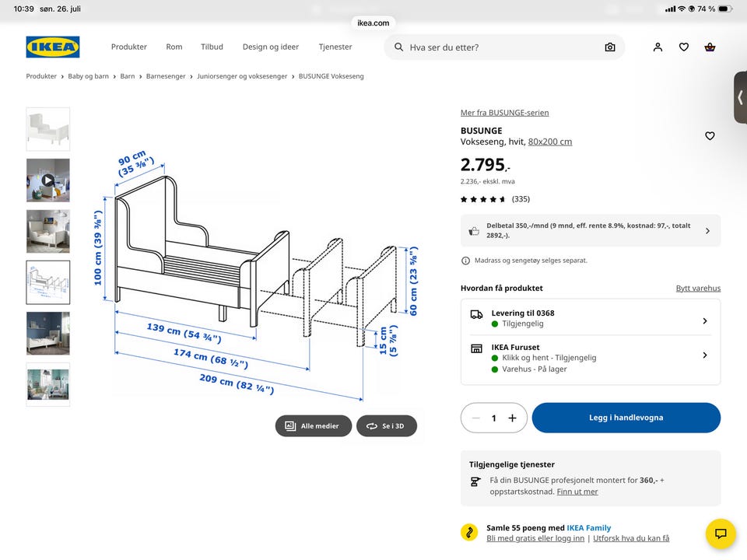Open the Rom menu

pos(174,47)
